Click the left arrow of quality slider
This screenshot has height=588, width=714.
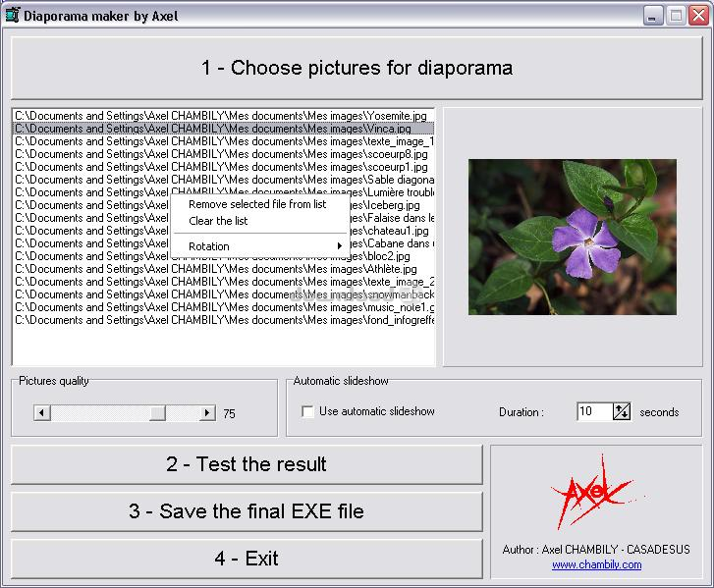42,413
